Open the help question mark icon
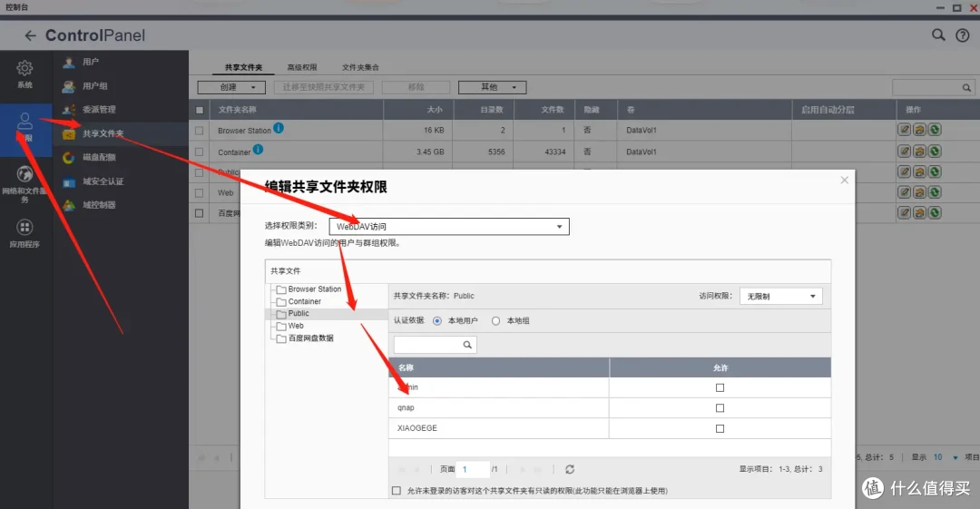The image size is (980, 509). tap(963, 35)
